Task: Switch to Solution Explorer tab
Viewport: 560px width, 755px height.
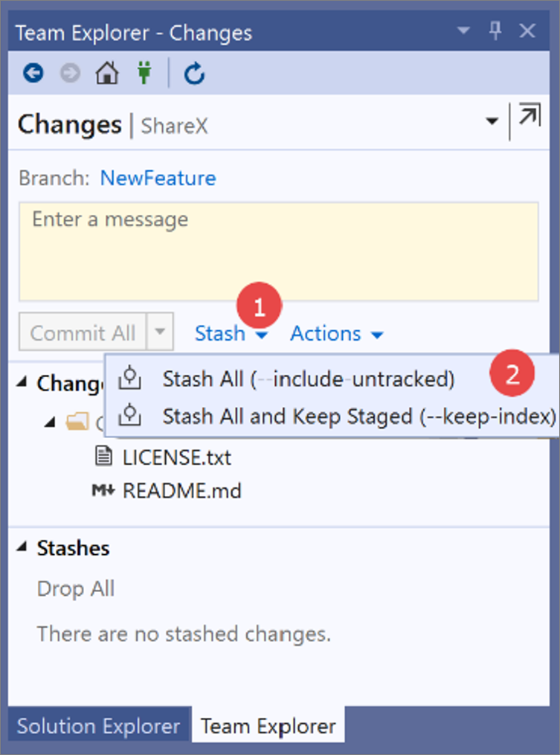Action: point(99,726)
